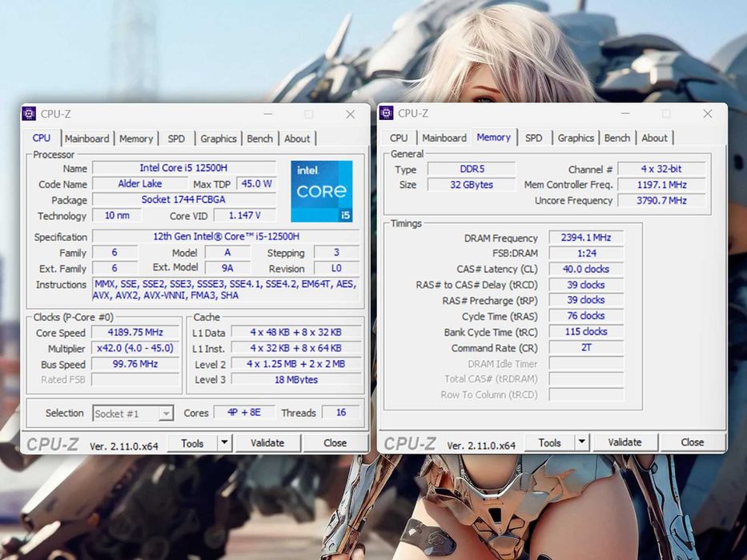Open SPD tab in right CPU-Z window

[533, 138]
